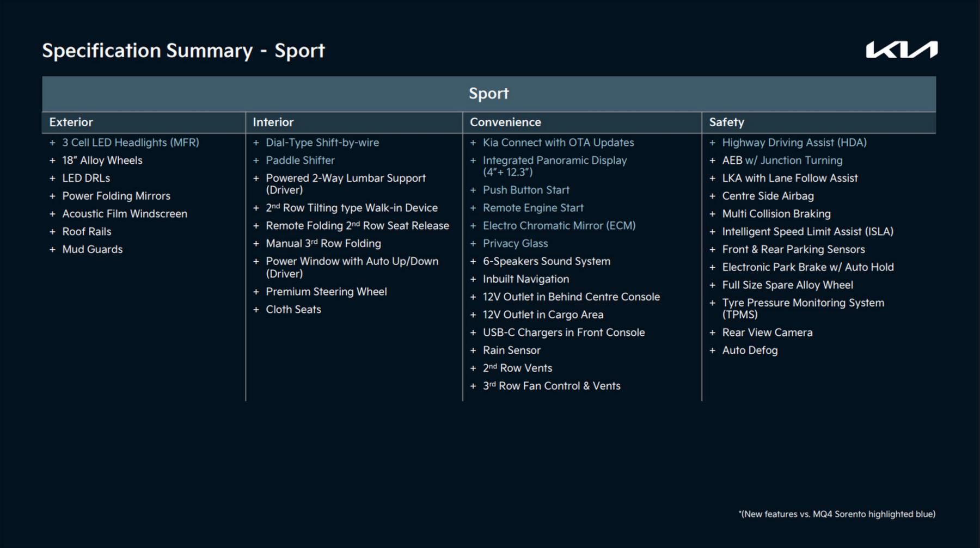Click the plus icon before Rain Sensor
Viewport: 980px width, 548px height.
tap(473, 350)
